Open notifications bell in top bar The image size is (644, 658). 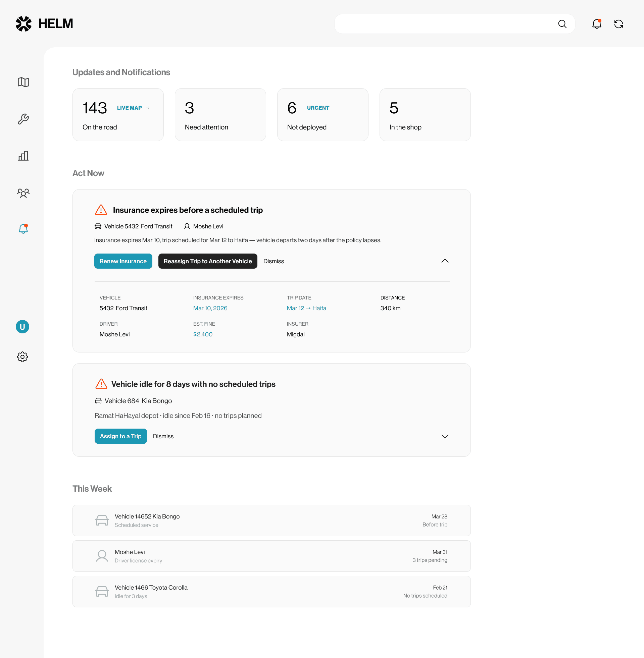click(597, 24)
